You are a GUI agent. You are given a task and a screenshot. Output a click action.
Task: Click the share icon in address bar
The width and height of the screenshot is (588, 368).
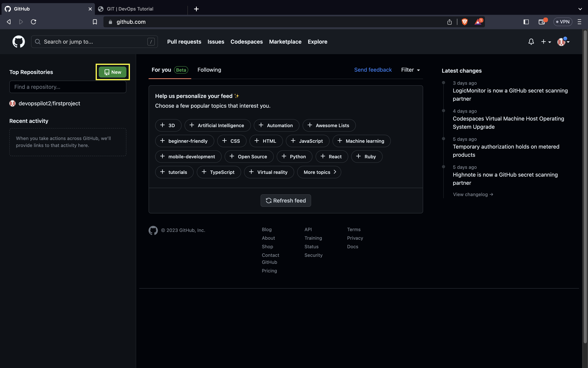[x=450, y=22]
